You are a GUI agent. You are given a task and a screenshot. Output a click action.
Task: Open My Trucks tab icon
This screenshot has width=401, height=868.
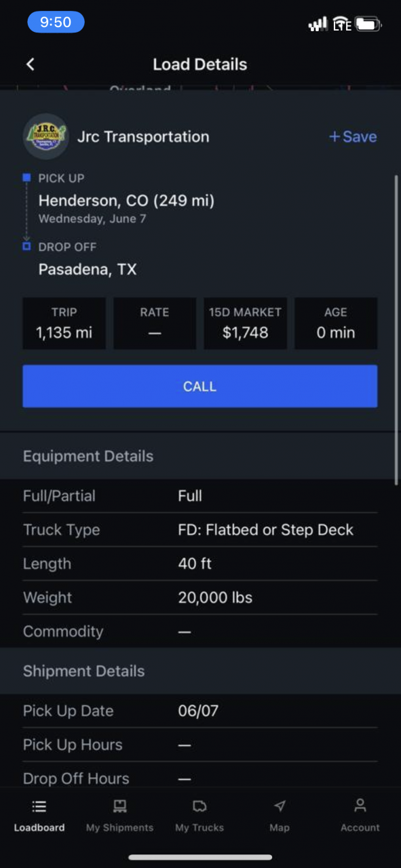pos(199,806)
